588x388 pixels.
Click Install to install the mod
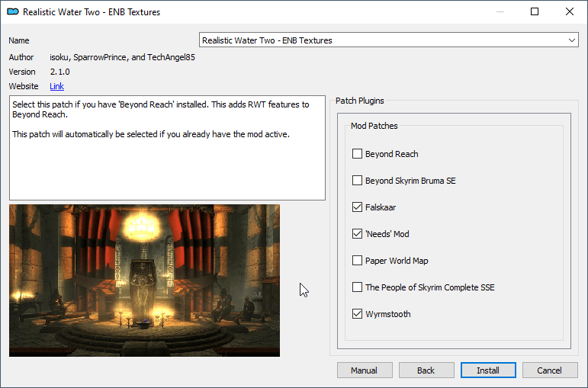488,370
